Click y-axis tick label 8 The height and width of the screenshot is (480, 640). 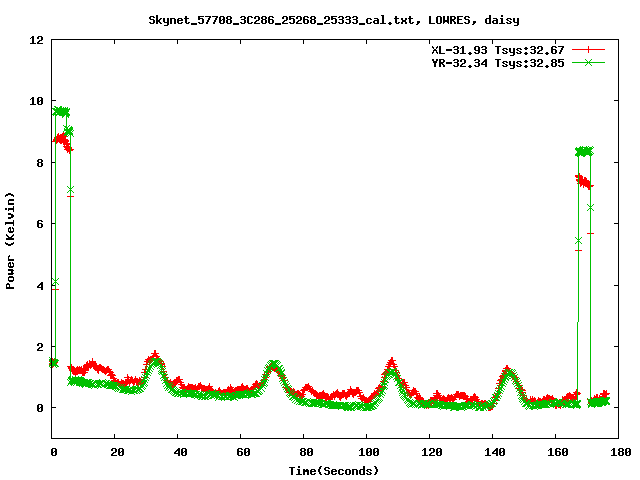pyautogui.click(x=40, y=163)
